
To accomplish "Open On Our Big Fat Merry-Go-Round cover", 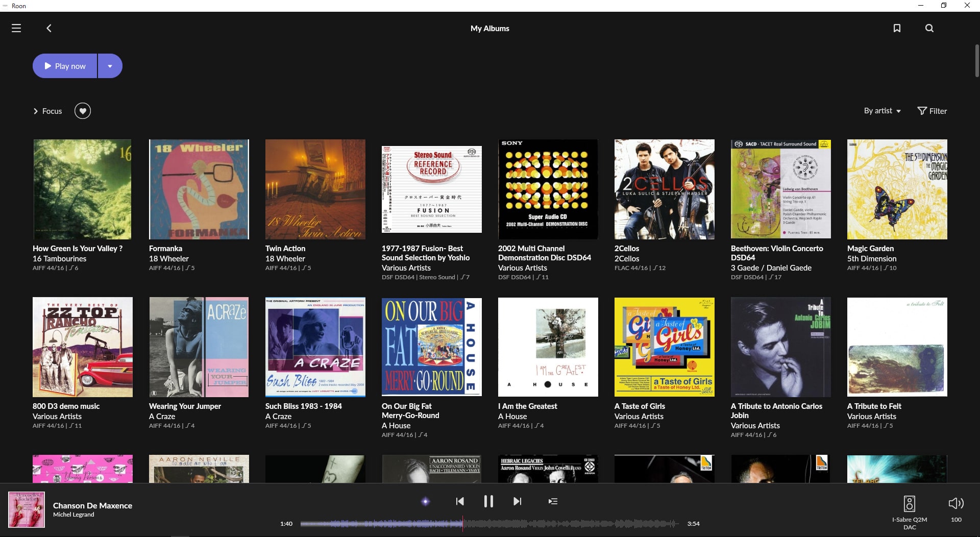I will tap(432, 347).
